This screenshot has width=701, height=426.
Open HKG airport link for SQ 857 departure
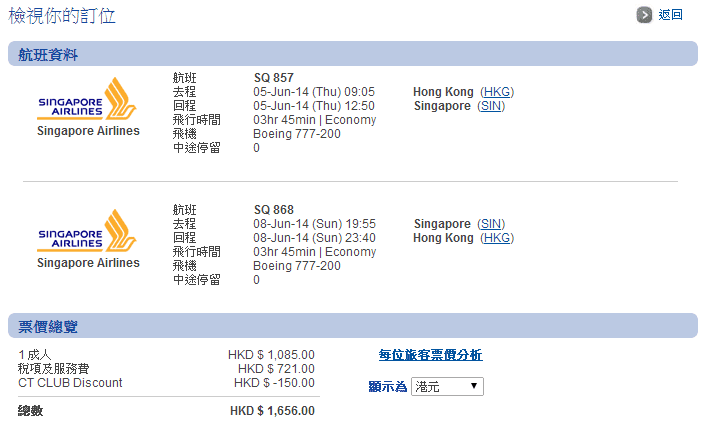click(x=497, y=92)
